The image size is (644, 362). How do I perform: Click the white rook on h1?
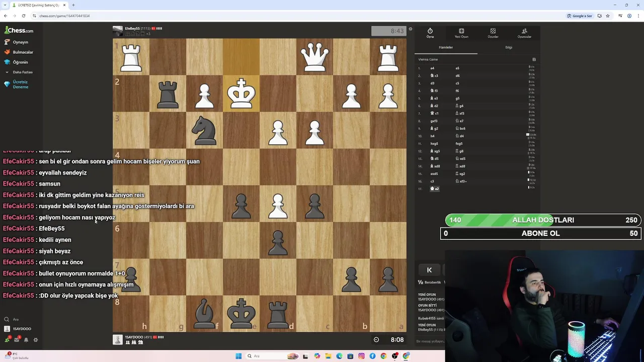click(131, 57)
